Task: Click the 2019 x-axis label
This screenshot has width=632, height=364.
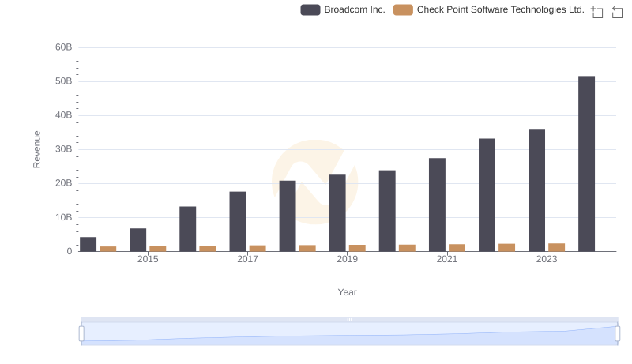Action: [347, 259]
